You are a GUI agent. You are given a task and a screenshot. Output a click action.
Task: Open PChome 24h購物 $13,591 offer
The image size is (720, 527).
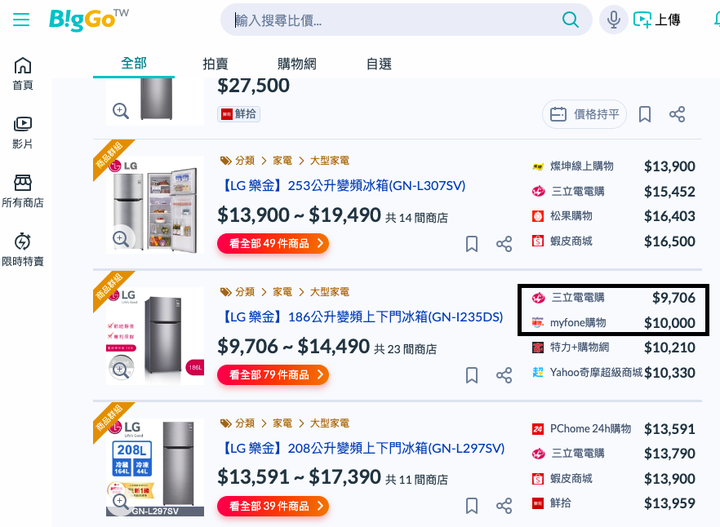[613, 429]
